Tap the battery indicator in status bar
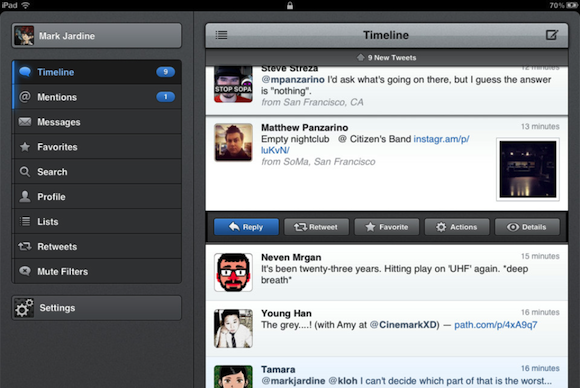The width and height of the screenshot is (580, 388). pos(571,5)
